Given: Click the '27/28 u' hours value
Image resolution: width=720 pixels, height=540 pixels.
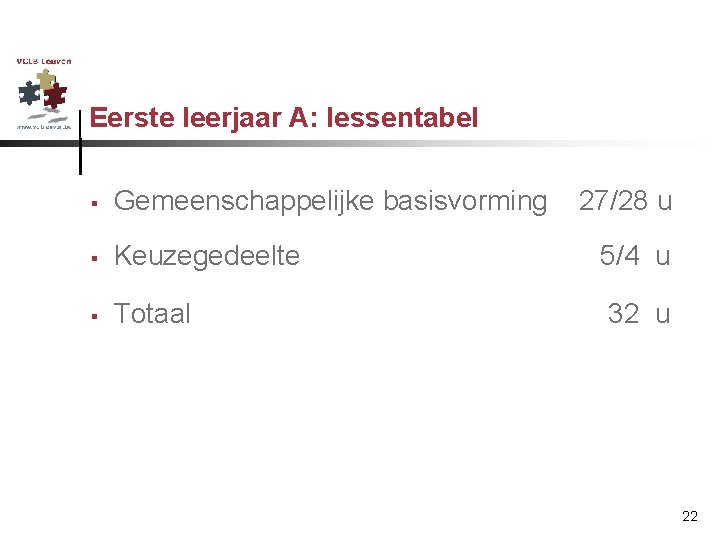Looking at the screenshot, I should click(x=625, y=202).
